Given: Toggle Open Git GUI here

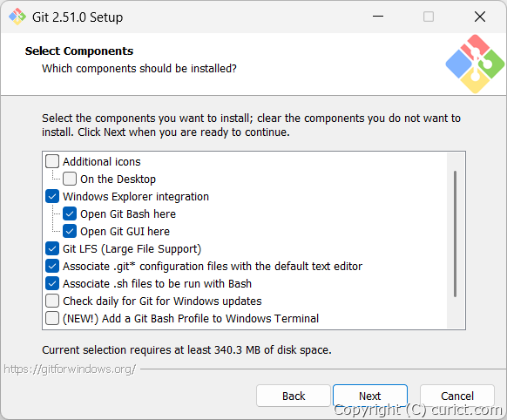Looking at the screenshot, I should (70, 231).
